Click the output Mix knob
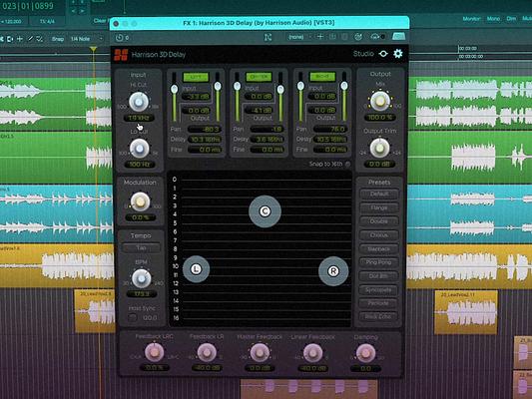 click(x=380, y=101)
